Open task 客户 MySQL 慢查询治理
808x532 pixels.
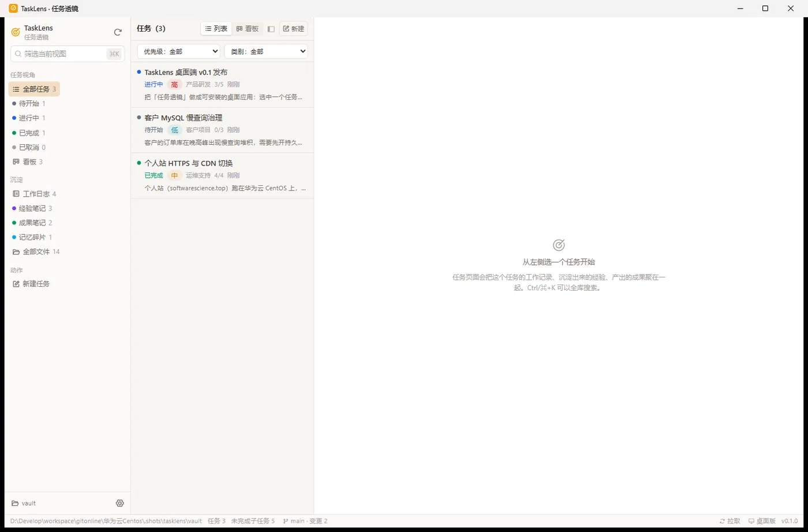click(x=223, y=130)
